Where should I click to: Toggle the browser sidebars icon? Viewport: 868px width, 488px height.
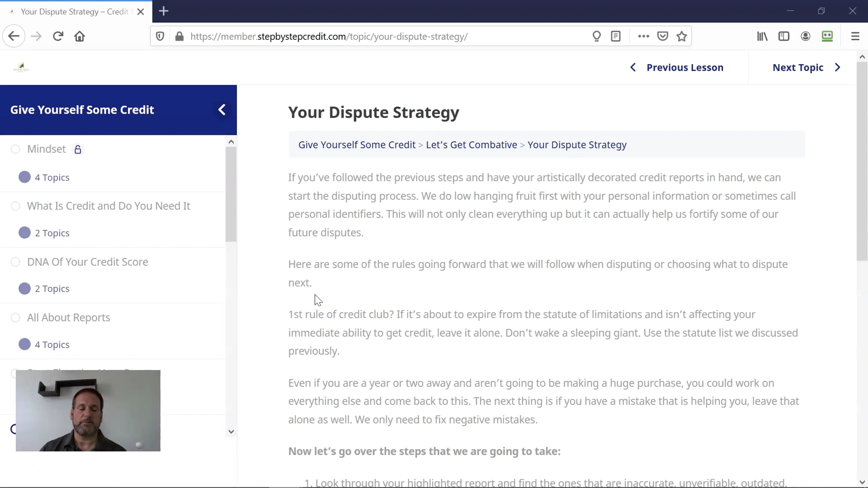[784, 36]
